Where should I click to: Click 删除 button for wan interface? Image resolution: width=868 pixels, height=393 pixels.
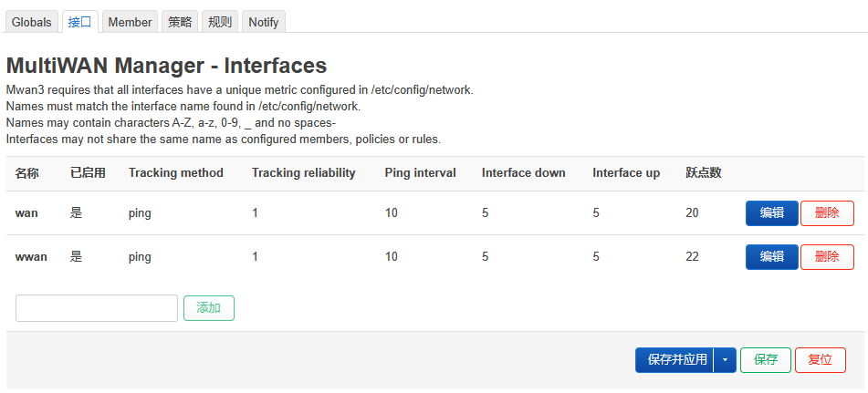point(827,213)
